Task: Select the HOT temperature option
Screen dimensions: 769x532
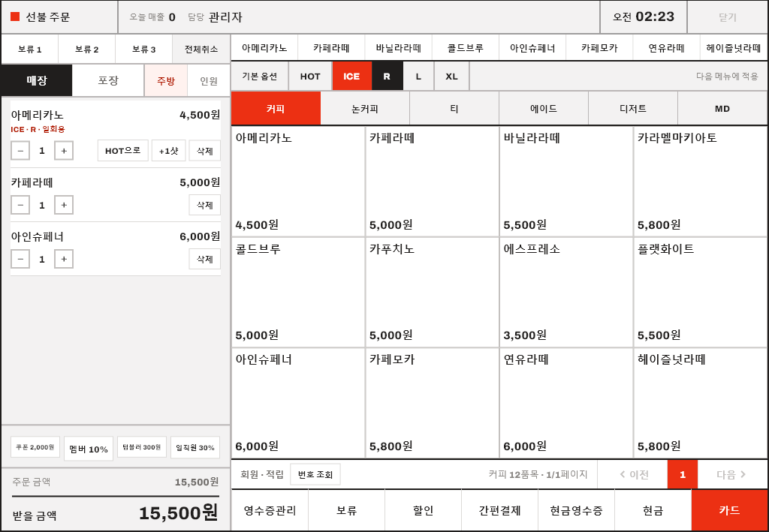Action: [310, 76]
